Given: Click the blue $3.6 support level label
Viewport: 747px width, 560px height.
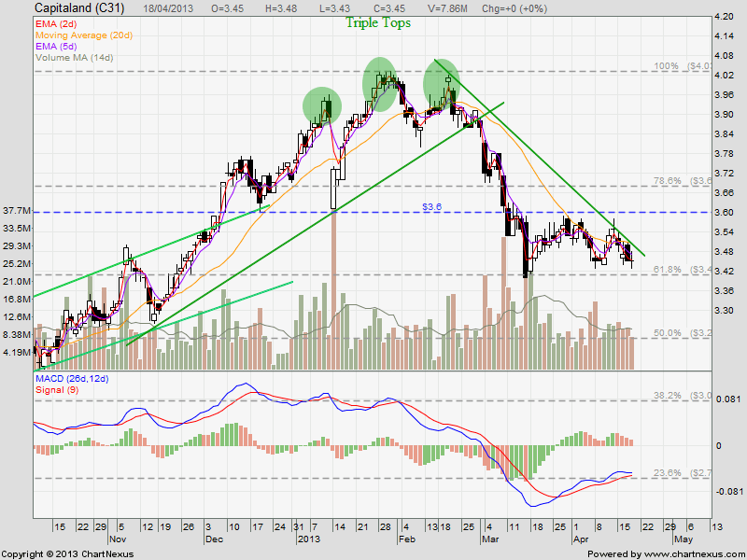Looking at the screenshot, I should [x=431, y=206].
